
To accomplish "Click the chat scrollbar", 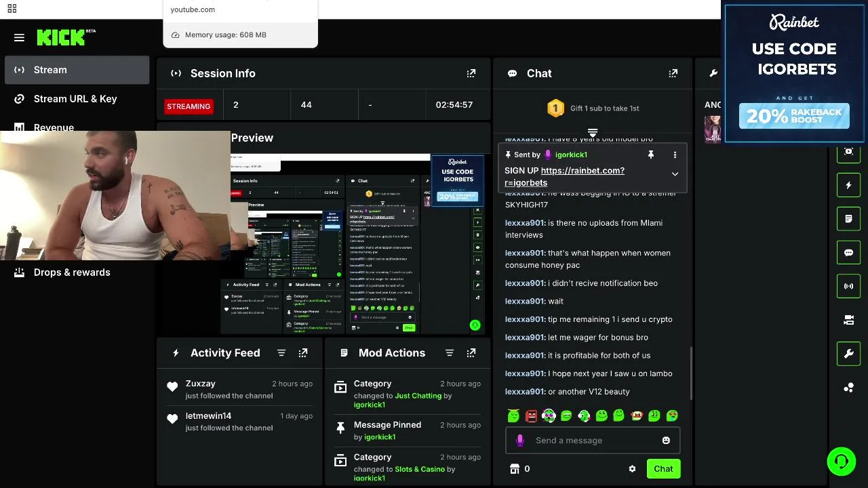I will point(692,373).
